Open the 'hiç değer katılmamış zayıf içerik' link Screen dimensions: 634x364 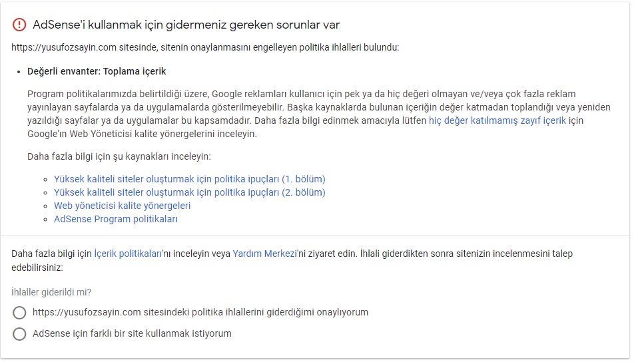[497, 120]
